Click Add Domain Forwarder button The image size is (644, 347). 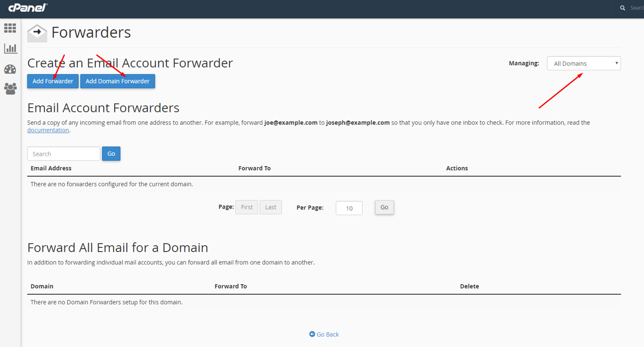[x=117, y=81]
